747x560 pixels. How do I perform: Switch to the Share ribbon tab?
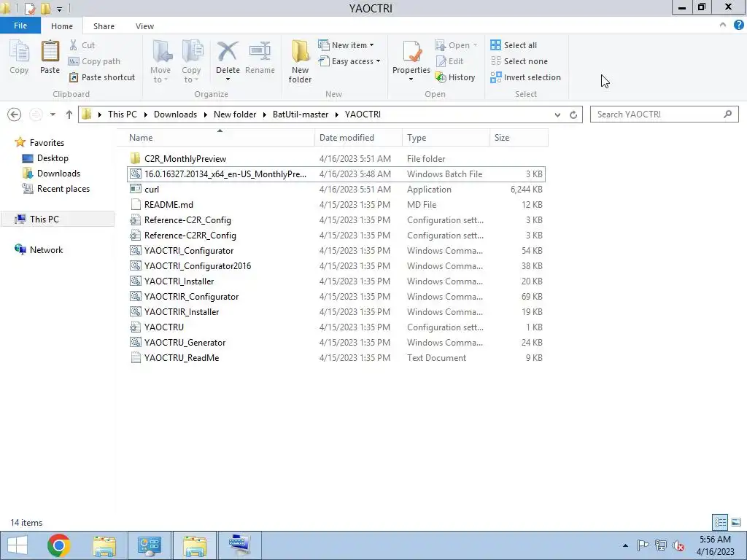[x=104, y=26]
